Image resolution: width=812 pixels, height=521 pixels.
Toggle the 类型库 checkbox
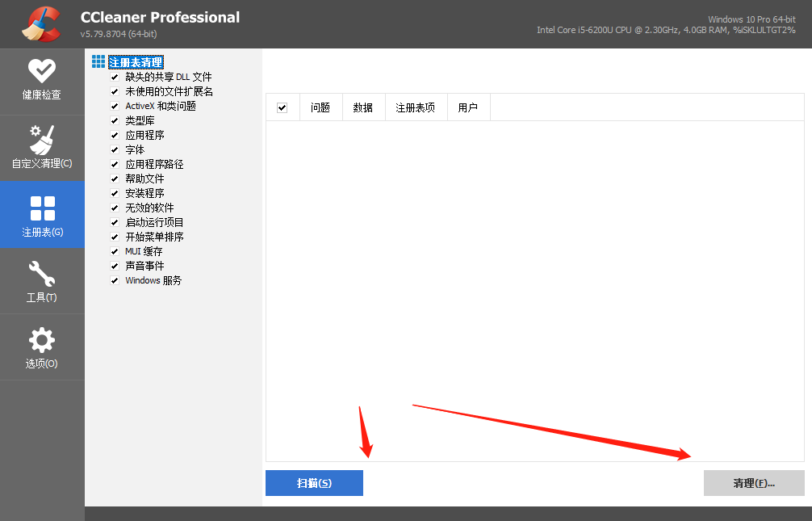pos(115,121)
